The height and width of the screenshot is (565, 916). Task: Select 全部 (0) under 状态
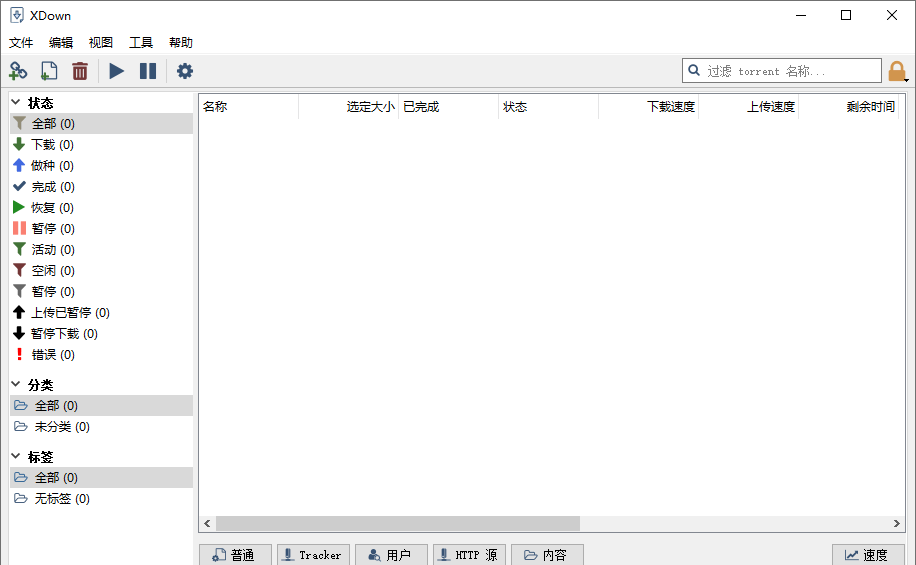tap(102, 124)
